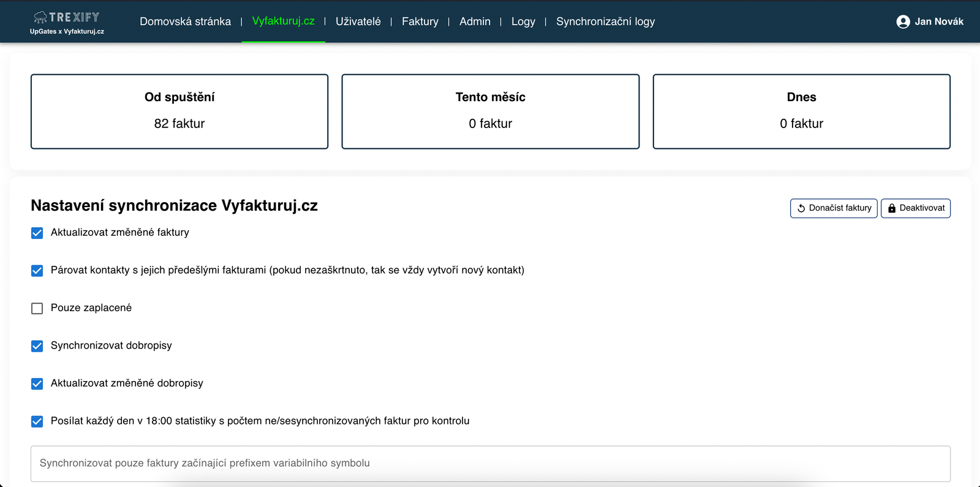
Task: Open the Faktury section
Action: [x=420, y=21]
